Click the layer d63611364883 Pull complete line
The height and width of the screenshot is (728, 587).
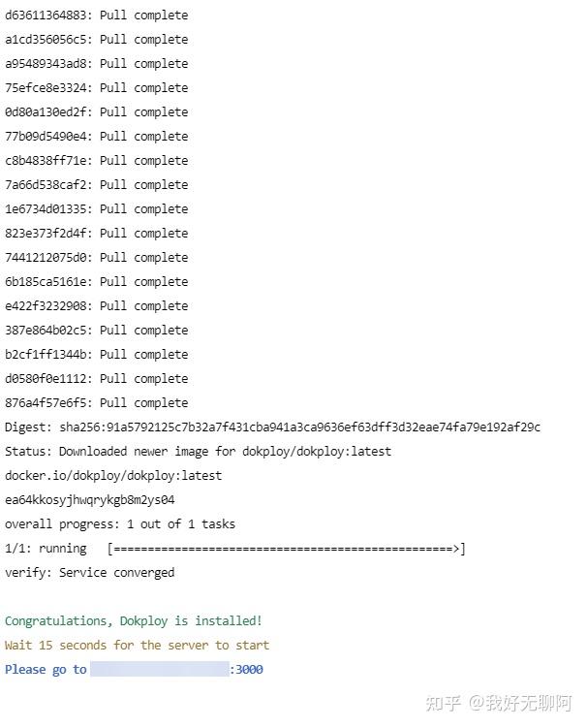point(96,16)
